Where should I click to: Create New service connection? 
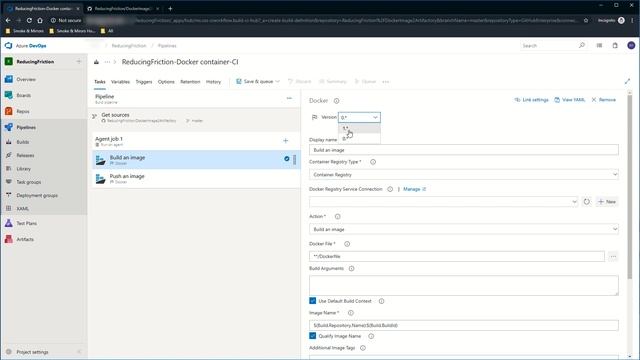[607, 202]
